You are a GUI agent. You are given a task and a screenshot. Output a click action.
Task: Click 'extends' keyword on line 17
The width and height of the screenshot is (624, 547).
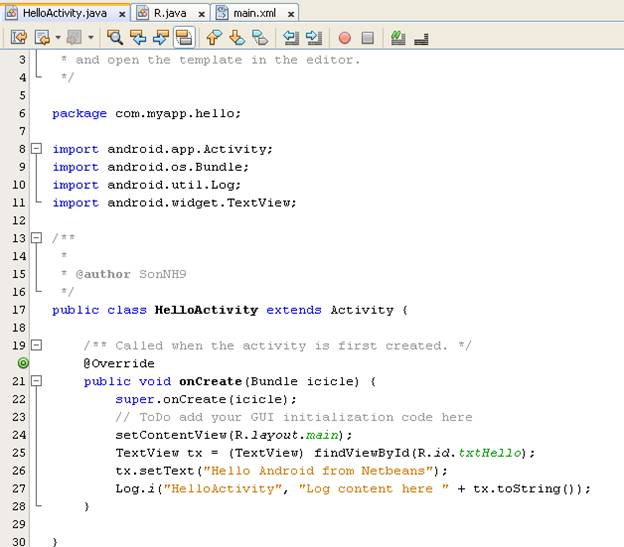coord(294,310)
